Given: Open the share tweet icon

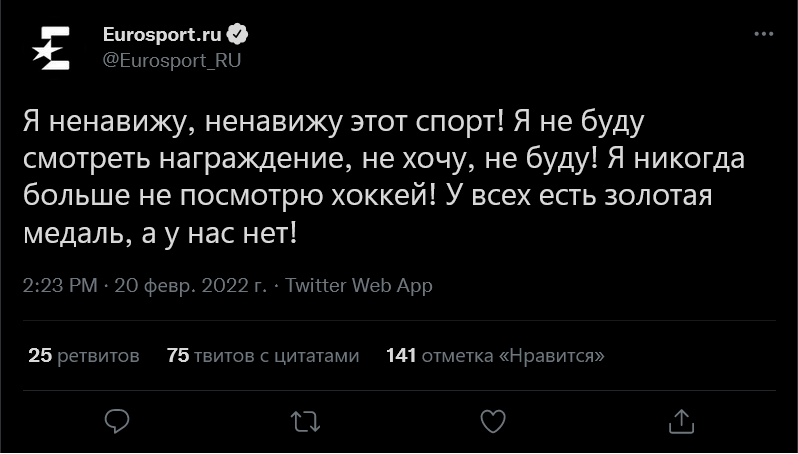Looking at the screenshot, I should click(680, 418).
